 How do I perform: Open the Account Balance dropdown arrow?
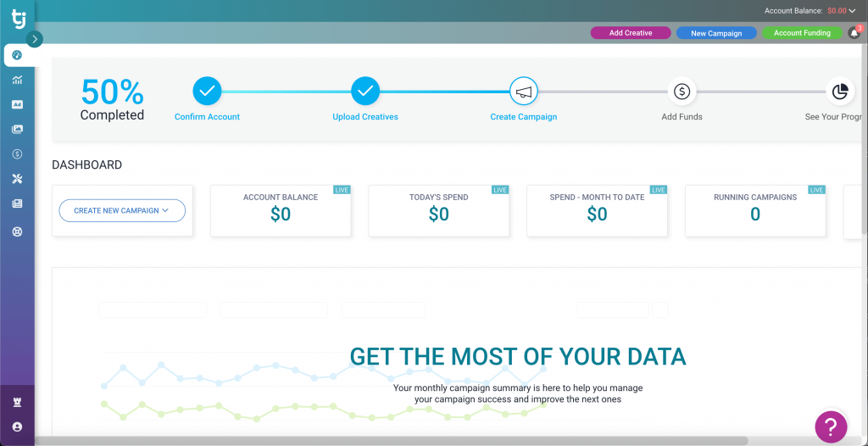coord(852,10)
